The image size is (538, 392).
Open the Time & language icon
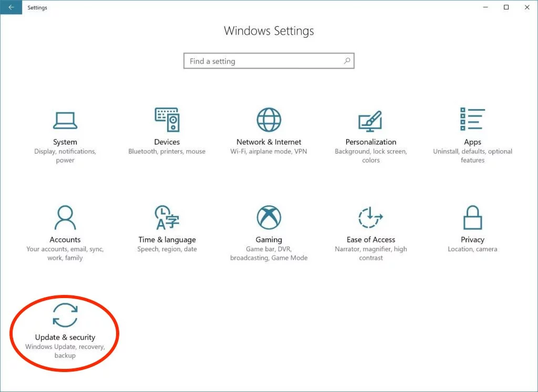click(x=167, y=217)
